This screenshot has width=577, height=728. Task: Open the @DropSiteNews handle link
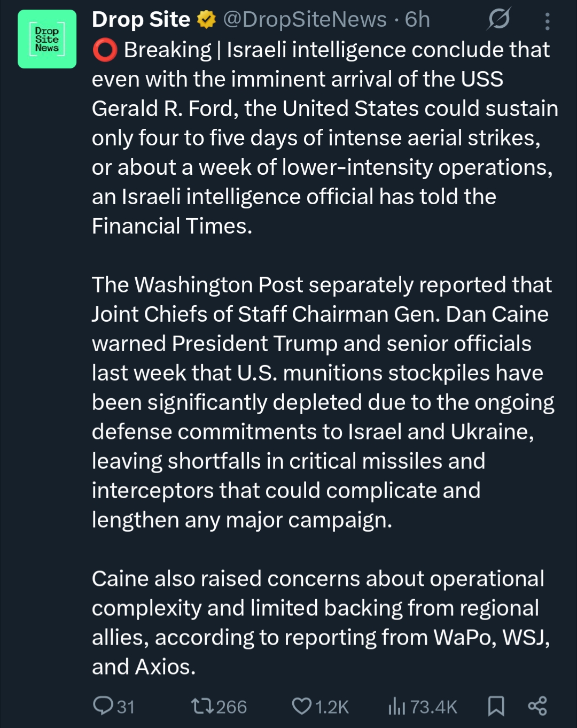pyautogui.click(x=305, y=20)
